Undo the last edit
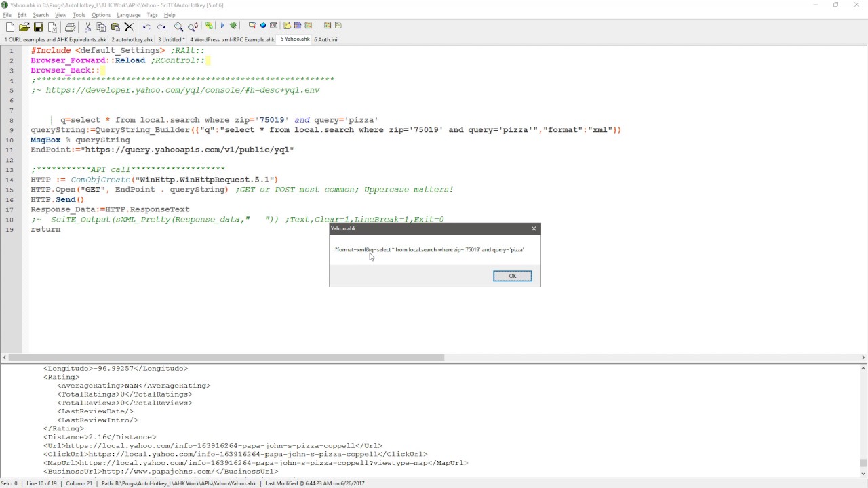This screenshot has height=488, width=868. point(146,26)
